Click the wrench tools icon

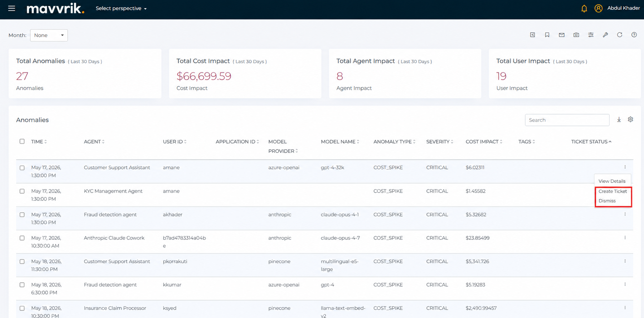605,35
